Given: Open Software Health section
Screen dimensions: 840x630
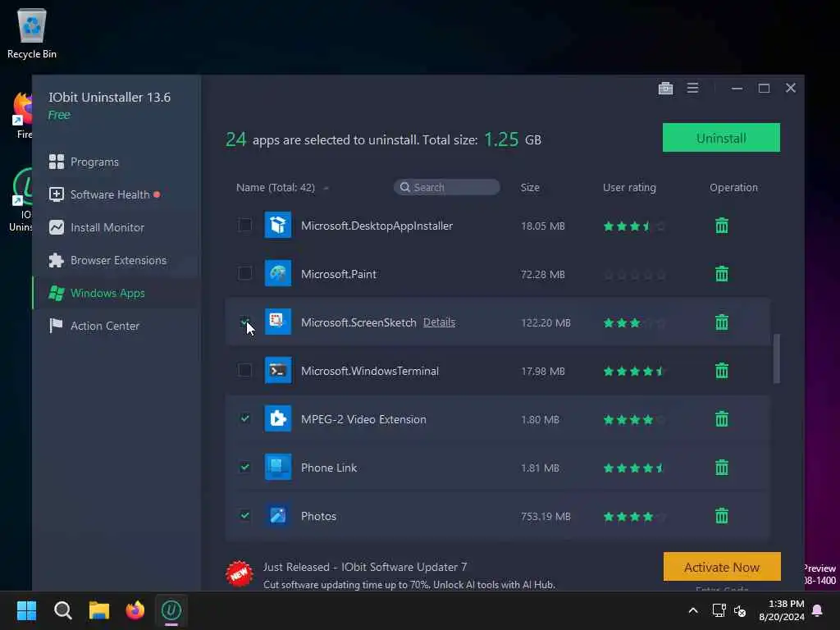Looking at the screenshot, I should tap(104, 194).
